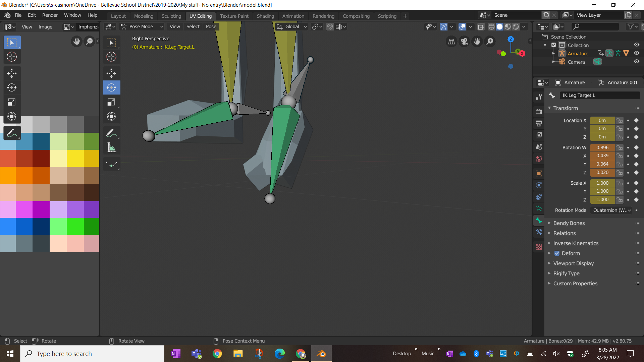Expand the Bendy Bones panel
Screen dimensions: 644x362
click(x=569, y=223)
